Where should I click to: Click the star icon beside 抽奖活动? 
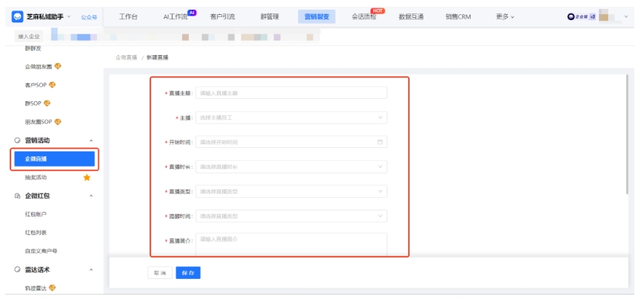click(x=87, y=178)
